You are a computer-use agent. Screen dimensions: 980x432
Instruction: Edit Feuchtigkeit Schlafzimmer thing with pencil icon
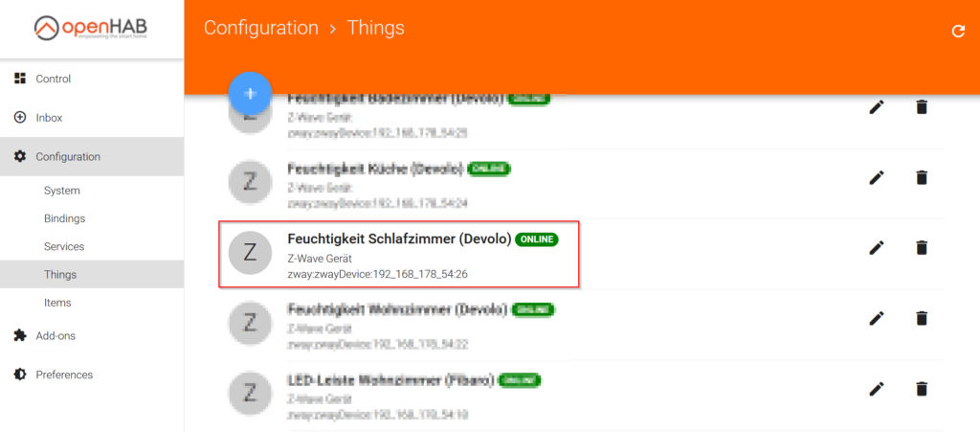pos(876,247)
